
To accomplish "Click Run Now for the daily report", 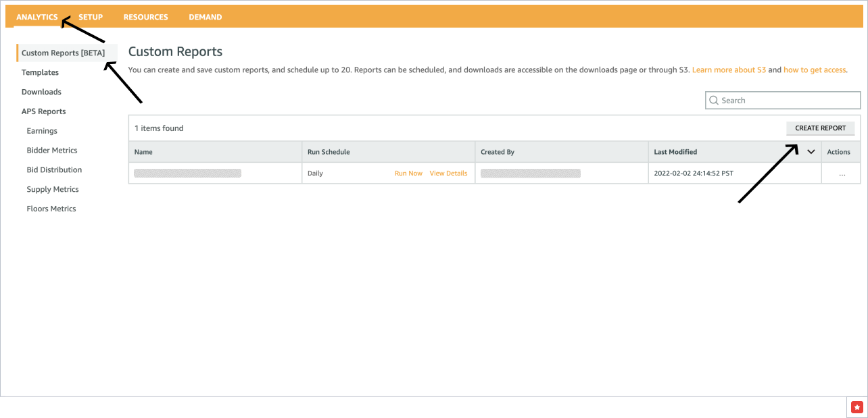I will pos(408,173).
